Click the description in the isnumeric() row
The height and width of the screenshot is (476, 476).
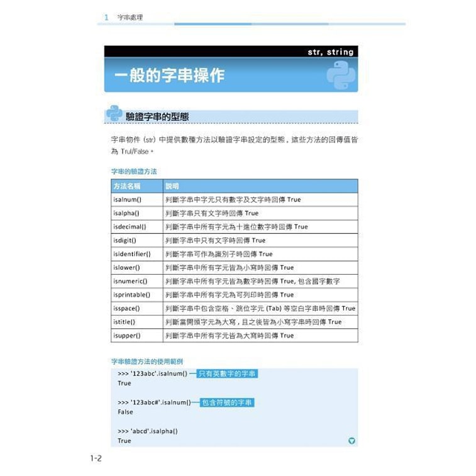(253, 282)
